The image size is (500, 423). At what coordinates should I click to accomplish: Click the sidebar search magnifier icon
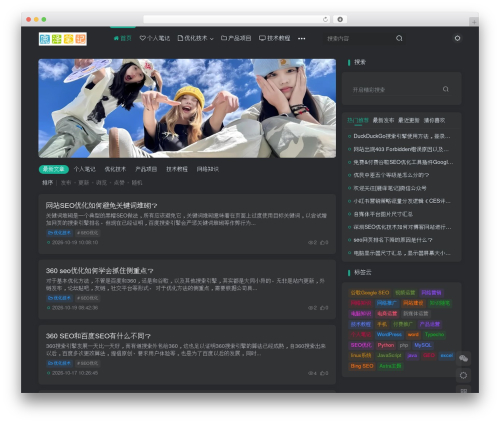coord(446,89)
